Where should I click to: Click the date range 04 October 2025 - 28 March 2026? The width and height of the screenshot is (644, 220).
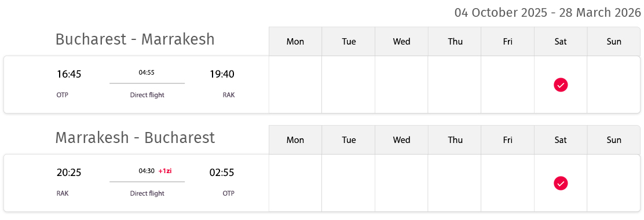(x=547, y=13)
